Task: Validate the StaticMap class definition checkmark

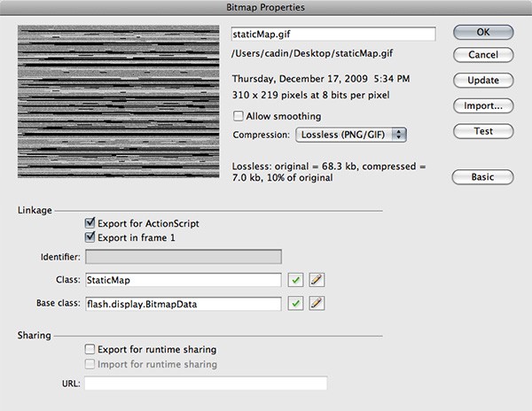Action: pyautogui.click(x=296, y=280)
